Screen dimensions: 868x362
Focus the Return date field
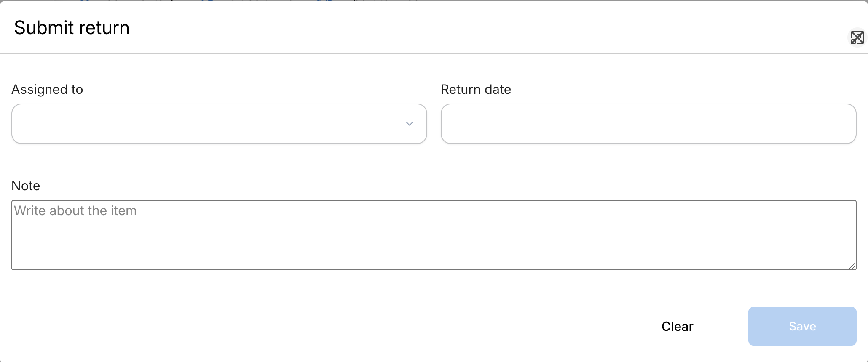pyautogui.click(x=648, y=124)
